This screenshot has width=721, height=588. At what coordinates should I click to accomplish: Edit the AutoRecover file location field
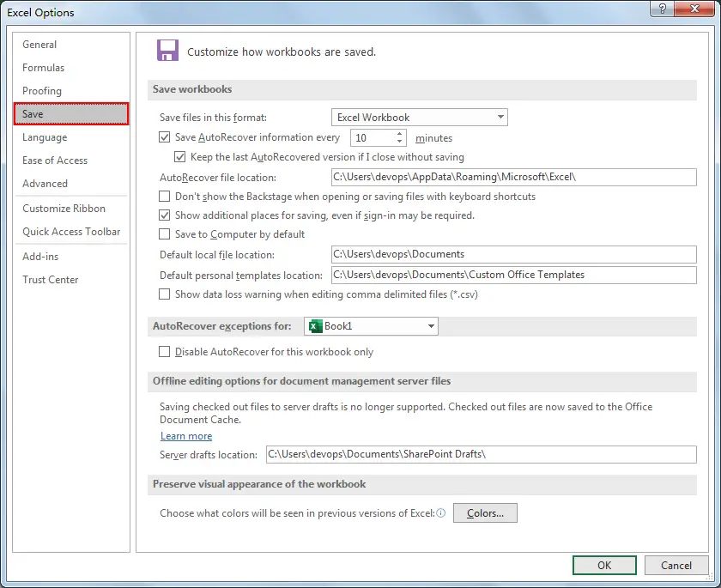(513, 177)
